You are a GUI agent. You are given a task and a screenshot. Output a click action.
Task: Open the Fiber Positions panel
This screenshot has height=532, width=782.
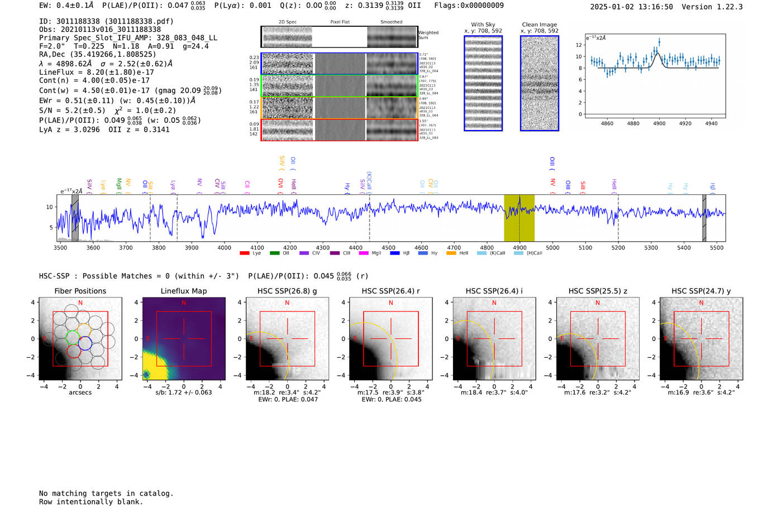pos(80,338)
